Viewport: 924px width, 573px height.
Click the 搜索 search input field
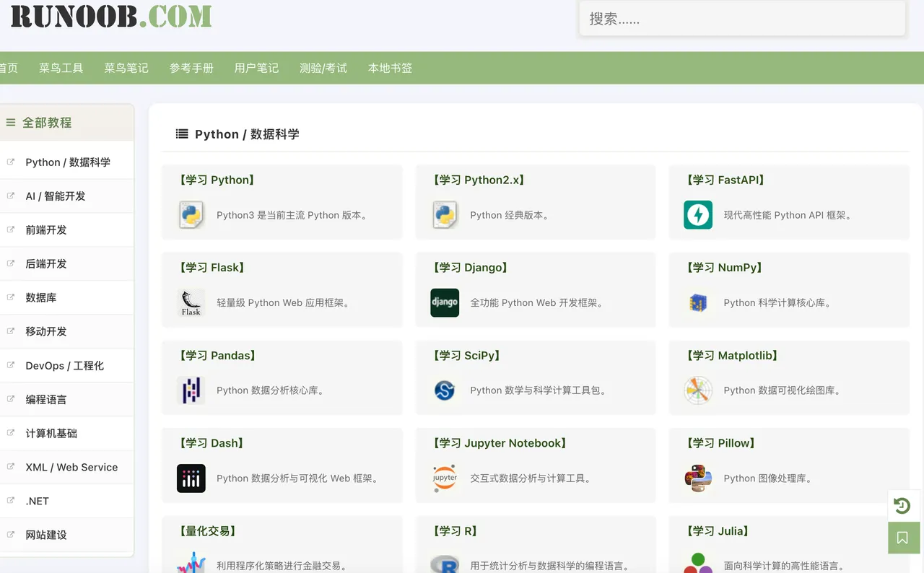coord(742,19)
